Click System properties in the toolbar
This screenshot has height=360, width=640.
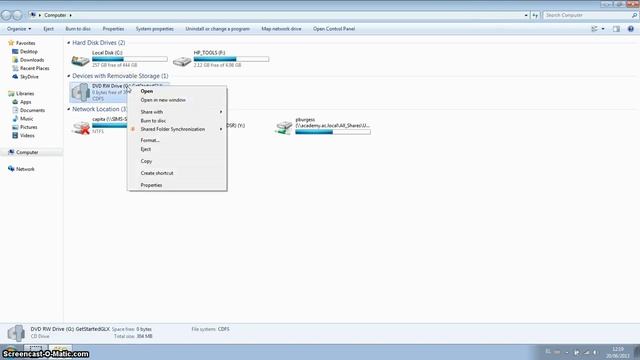(x=155, y=29)
